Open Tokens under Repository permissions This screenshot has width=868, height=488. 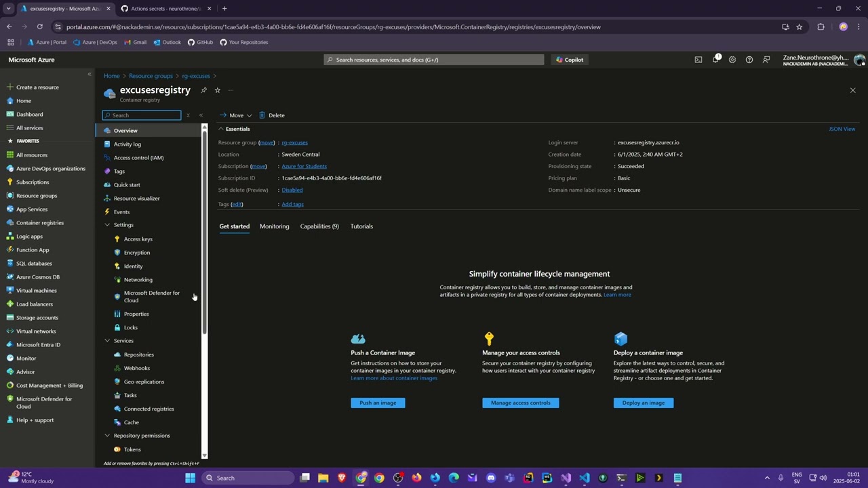(x=132, y=449)
